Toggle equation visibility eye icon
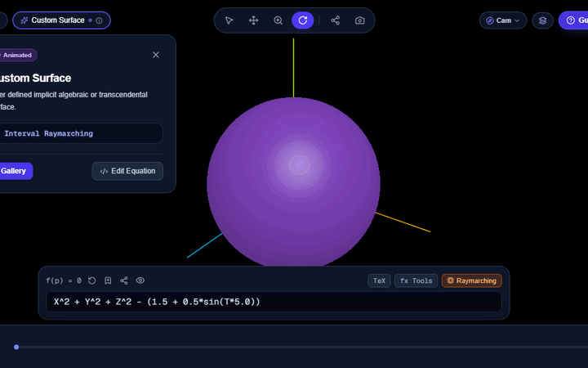 (140, 280)
